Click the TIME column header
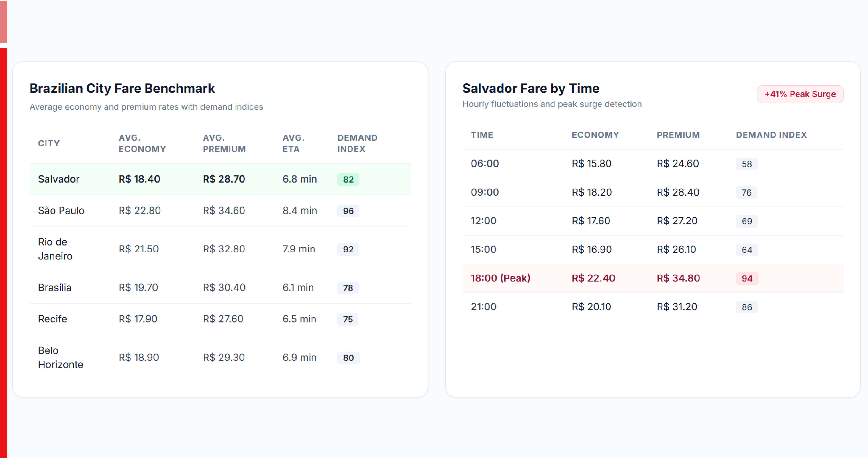 [482, 135]
